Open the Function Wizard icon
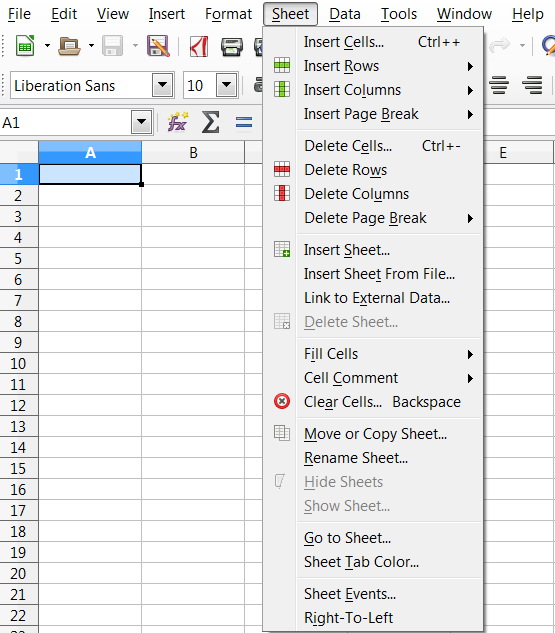The image size is (555, 633). pyautogui.click(x=178, y=122)
